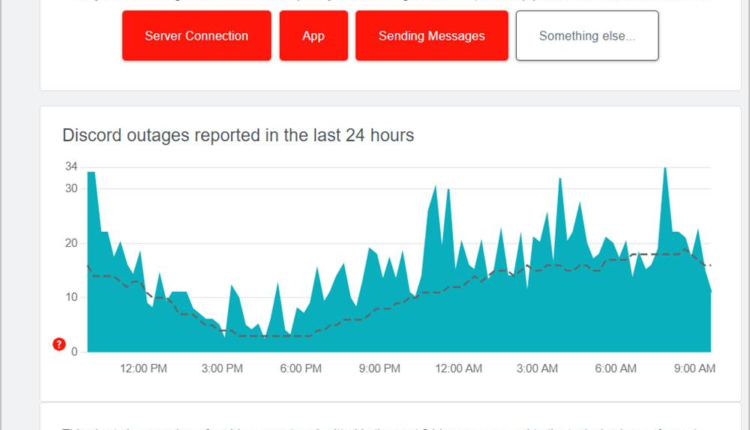Click the chart heading about Discord outages
Screen dimensions: 750x430
238,135
